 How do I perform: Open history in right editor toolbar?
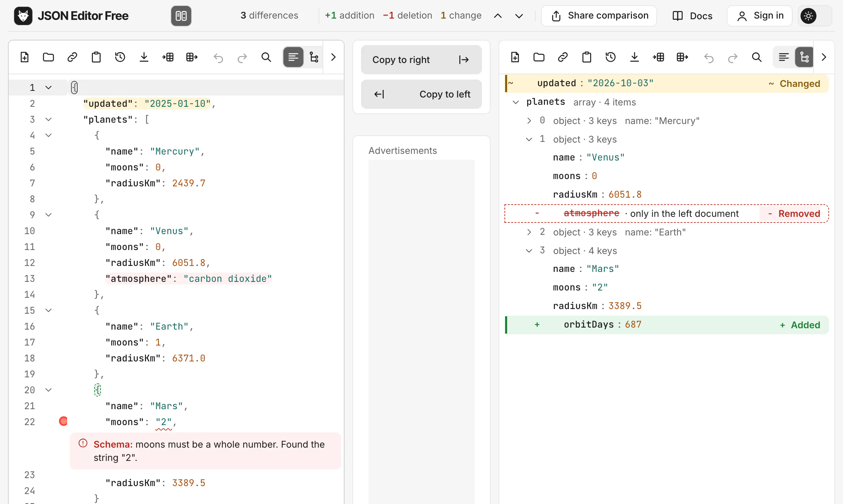pos(610,57)
